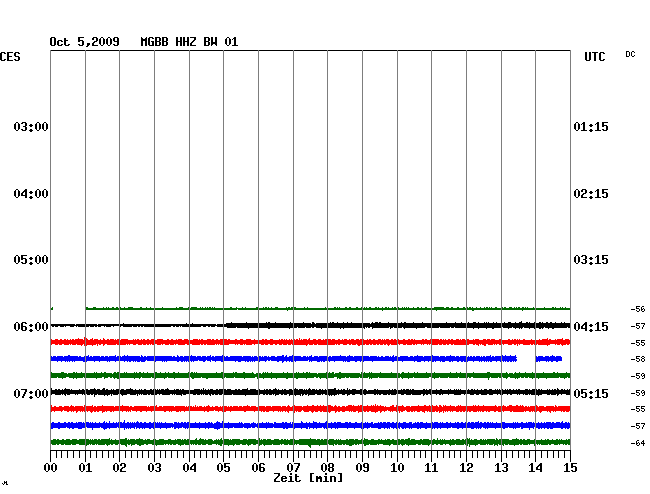This screenshot has height=494, width=650.
Task: Click minute tick label 07
Action: [293, 468]
